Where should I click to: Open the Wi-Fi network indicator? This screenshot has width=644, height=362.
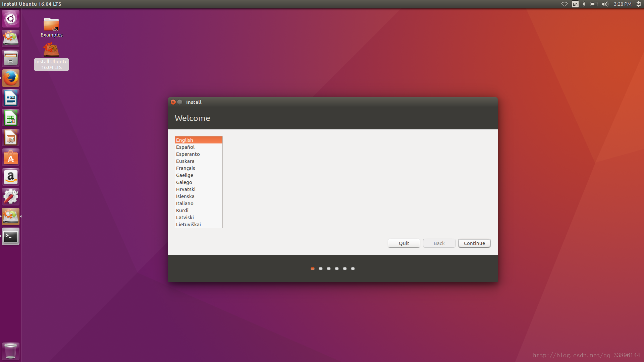point(565,4)
